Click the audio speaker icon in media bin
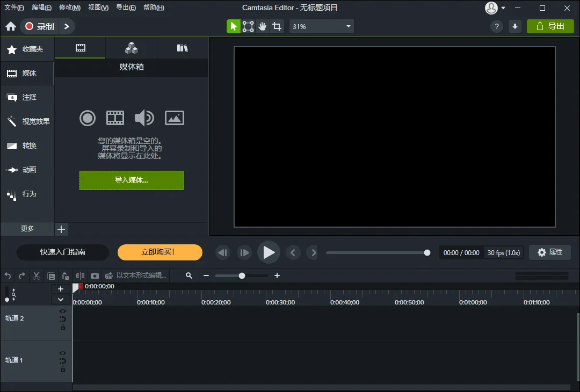 [x=144, y=118]
